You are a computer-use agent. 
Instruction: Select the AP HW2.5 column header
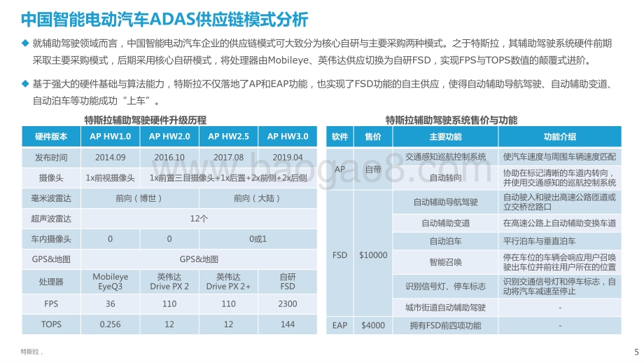[229, 137]
